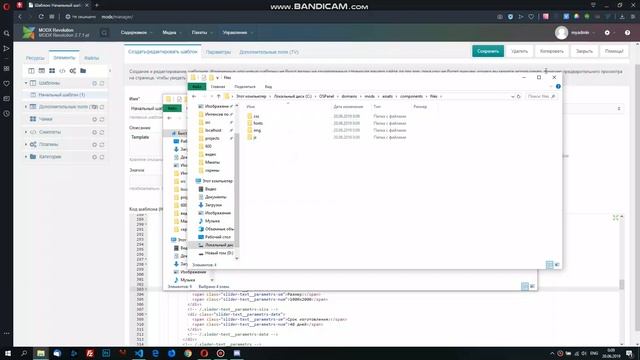Open the Содержимое dropdown menu

136,33
